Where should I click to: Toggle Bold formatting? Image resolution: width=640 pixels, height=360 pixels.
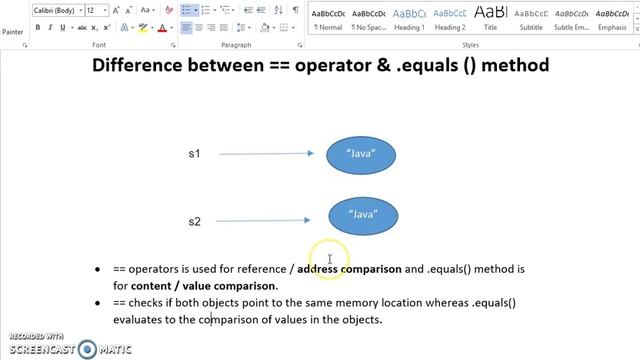(x=38, y=27)
